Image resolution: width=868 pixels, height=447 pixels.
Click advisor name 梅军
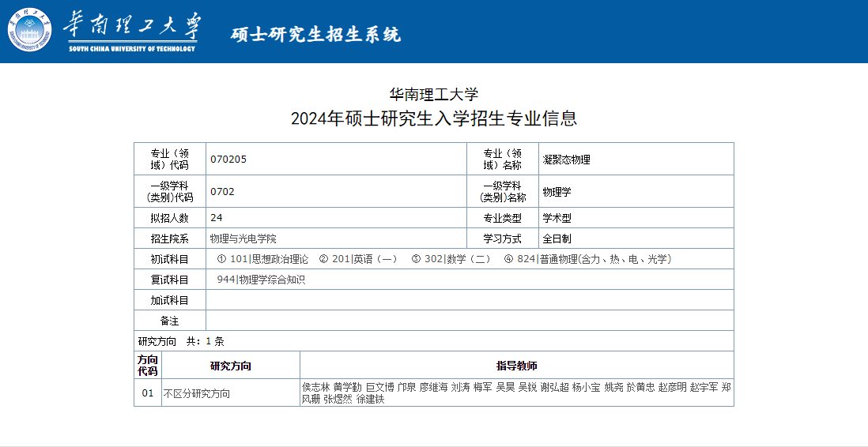pos(482,387)
